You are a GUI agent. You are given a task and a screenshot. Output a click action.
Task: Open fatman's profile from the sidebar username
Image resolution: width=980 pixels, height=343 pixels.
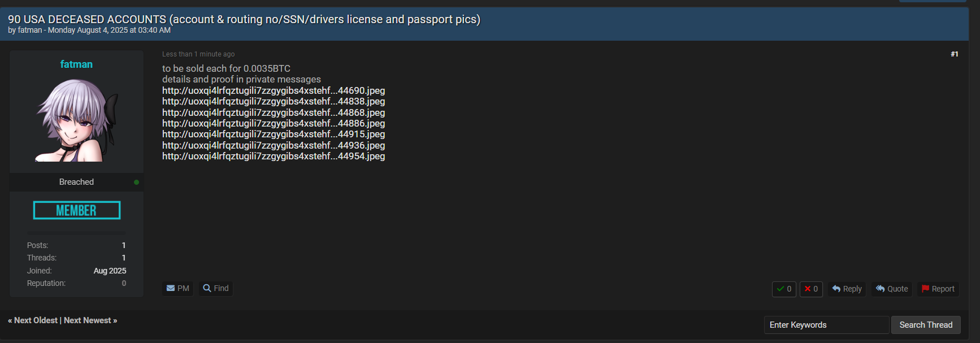(76, 64)
